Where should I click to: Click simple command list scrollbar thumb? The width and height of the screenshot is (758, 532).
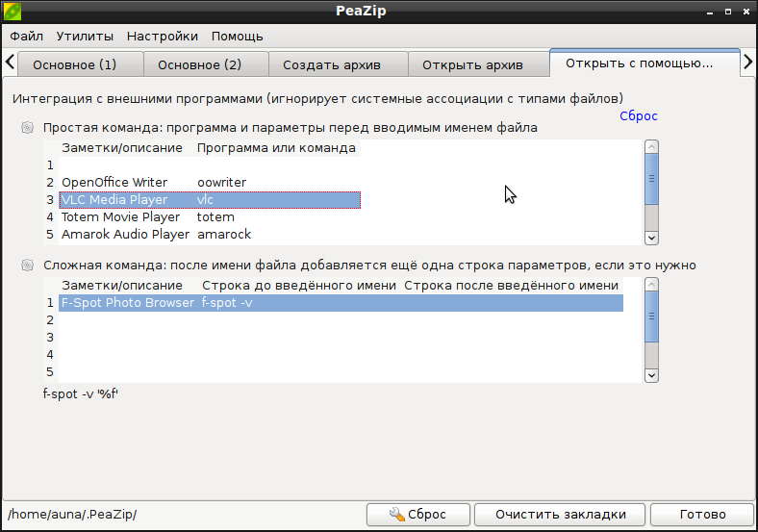(x=651, y=179)
